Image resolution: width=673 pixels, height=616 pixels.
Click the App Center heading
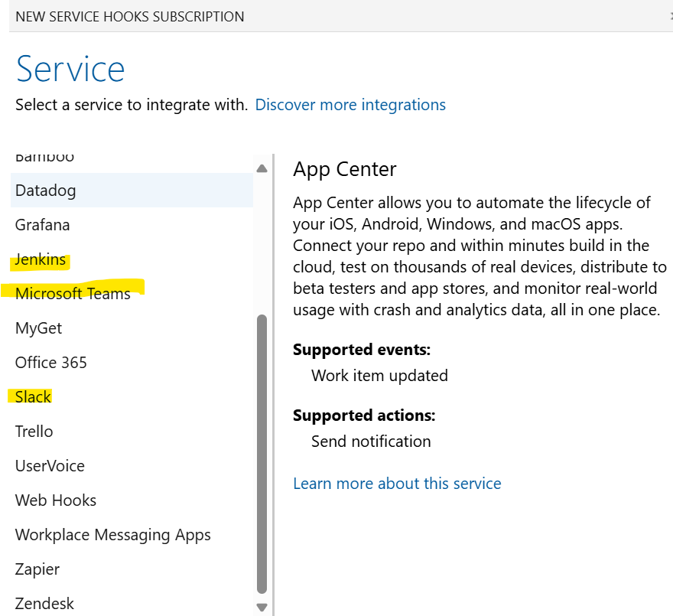pos(345,169)
